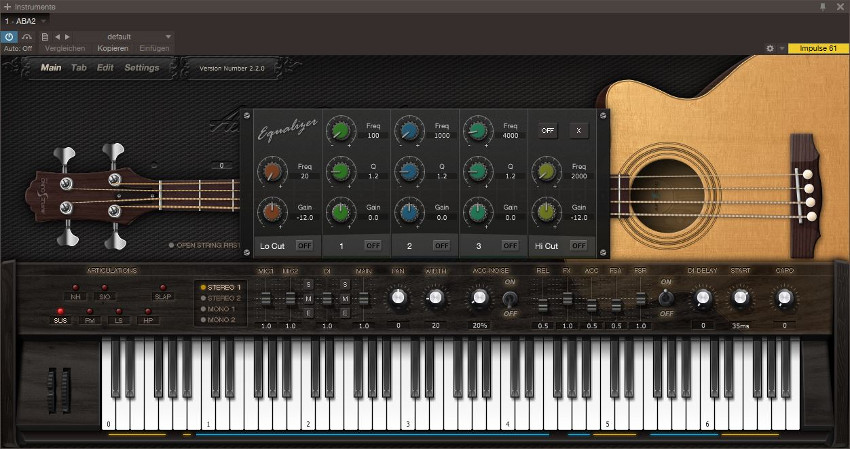Screen dimensions: 850x449
Task: Click the DI DELAY knob
Action: point(703,298)
